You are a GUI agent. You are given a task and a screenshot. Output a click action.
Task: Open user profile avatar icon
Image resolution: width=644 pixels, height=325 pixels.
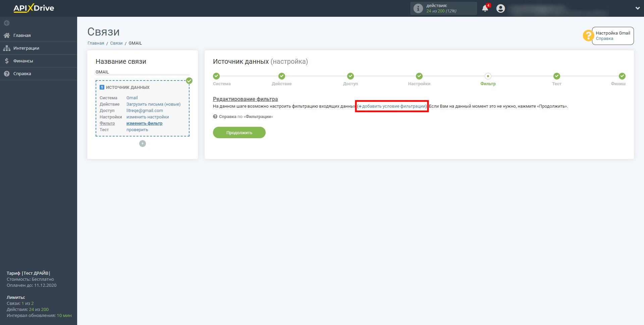500,8
